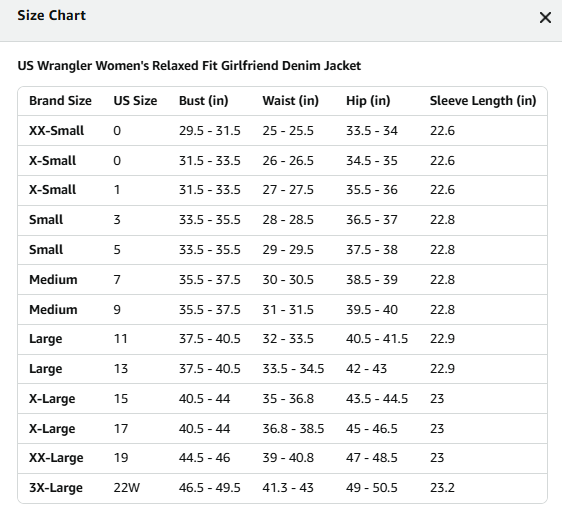This screenshot has height=528, width=562.
Task: Click the Small row with US size 3
Action: pos(282,220)
